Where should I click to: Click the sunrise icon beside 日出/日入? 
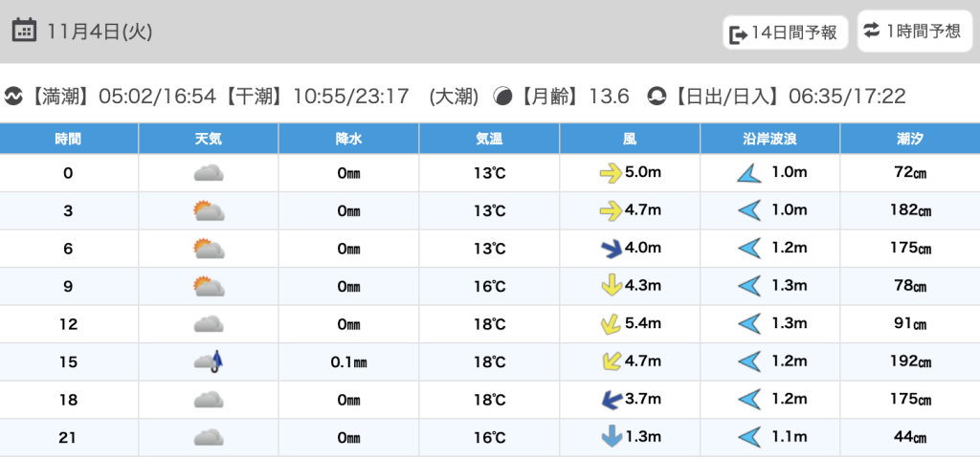pyautogui.click(x=657, y=97)
